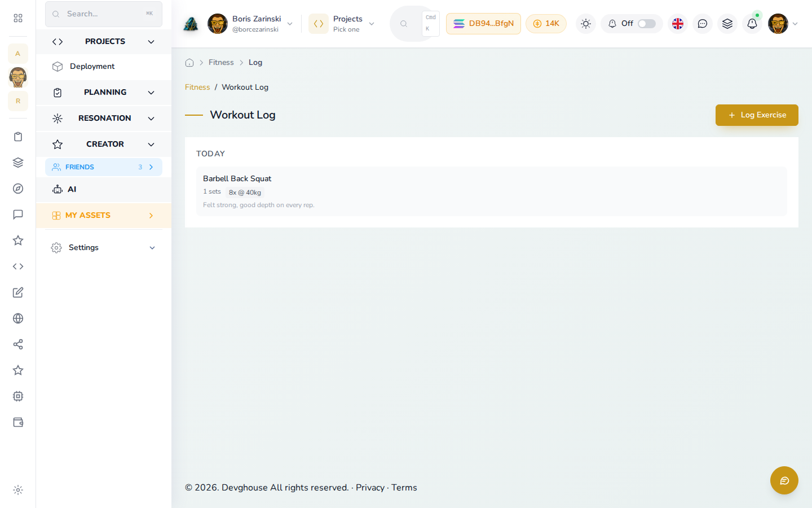Open language selector UK flag icon
The height and width of the screenshot is (508, 812).
[x=678, y=24]
